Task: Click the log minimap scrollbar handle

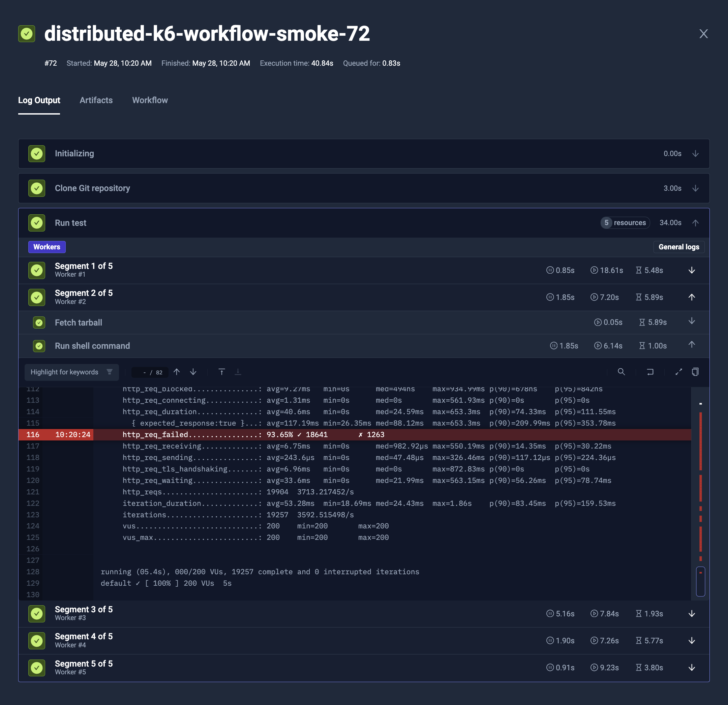Action: [x=700, y=581]
